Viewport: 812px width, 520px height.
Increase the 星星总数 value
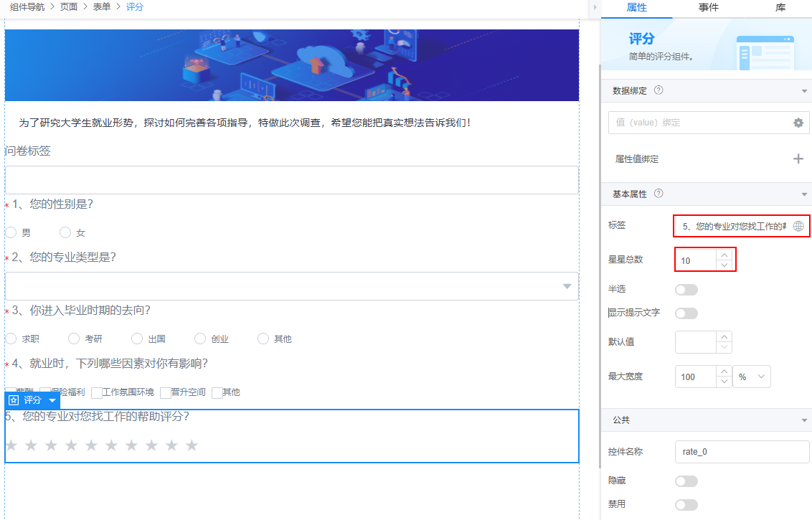724,255
